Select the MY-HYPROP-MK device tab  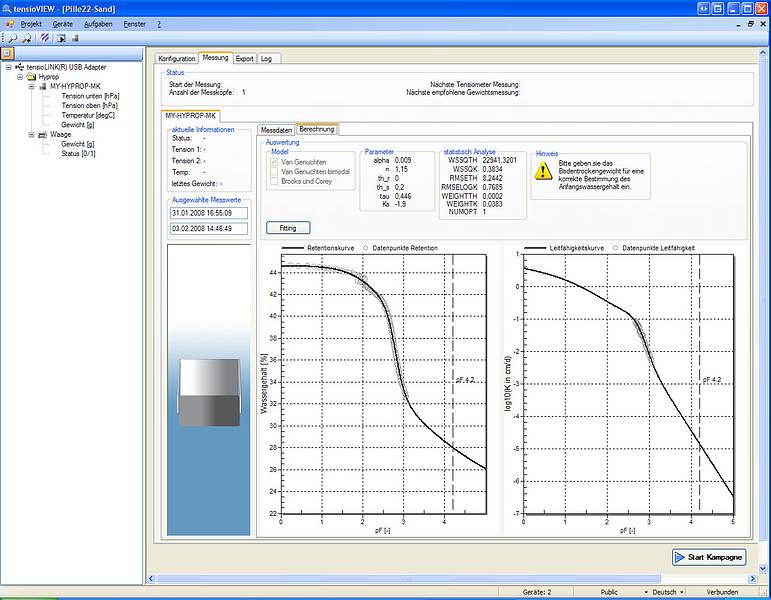point(191,116)
